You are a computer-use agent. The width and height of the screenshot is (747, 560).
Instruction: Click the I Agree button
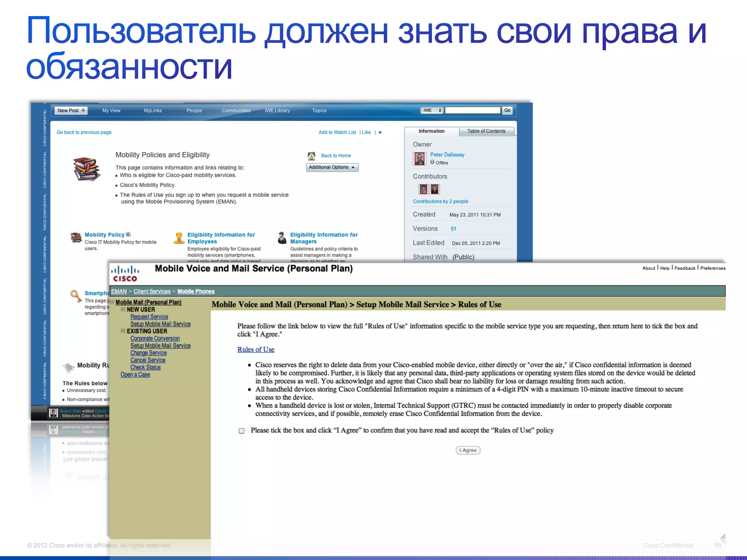(468, 450)
